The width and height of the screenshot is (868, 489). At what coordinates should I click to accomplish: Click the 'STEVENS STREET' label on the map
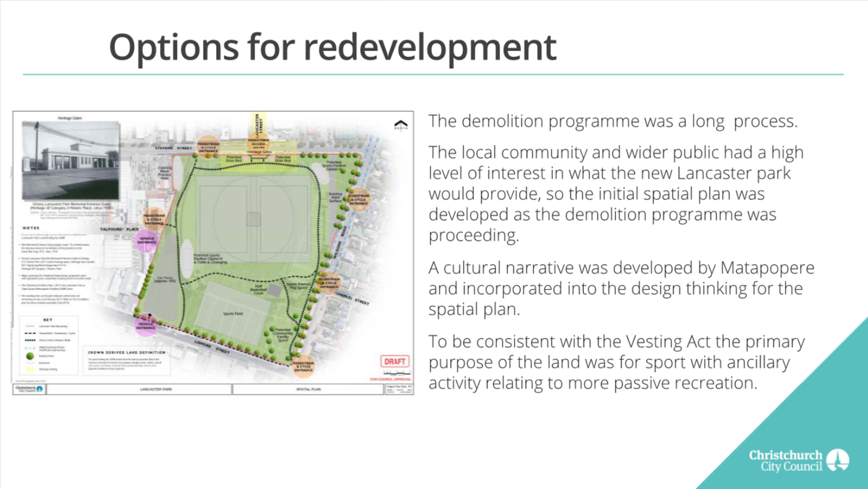coord(174,148)
